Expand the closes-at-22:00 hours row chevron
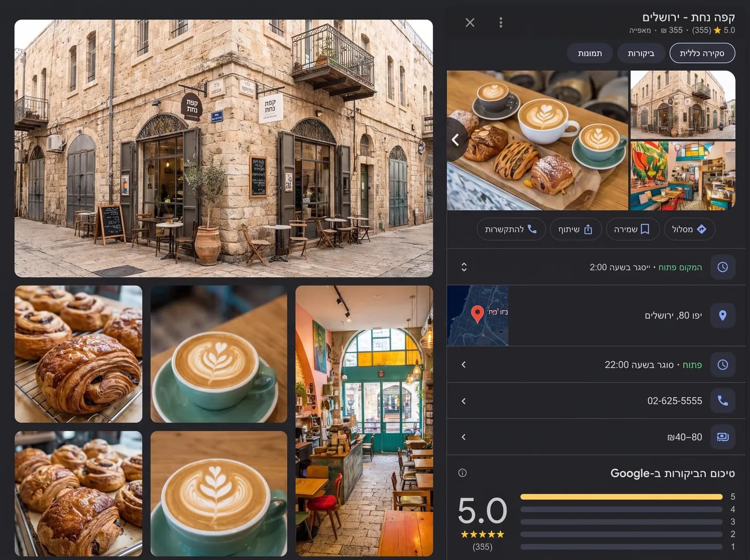The image size is (750, 560). point(464,365)
